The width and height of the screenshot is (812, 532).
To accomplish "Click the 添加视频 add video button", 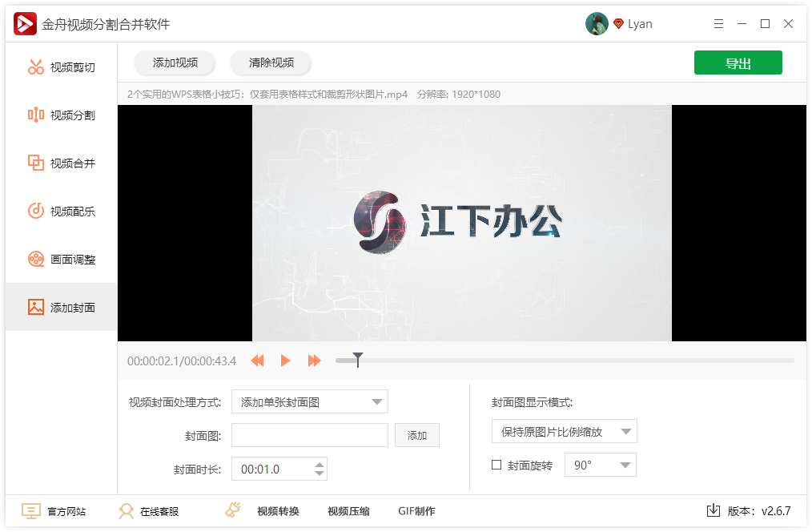I will (175, 62).
